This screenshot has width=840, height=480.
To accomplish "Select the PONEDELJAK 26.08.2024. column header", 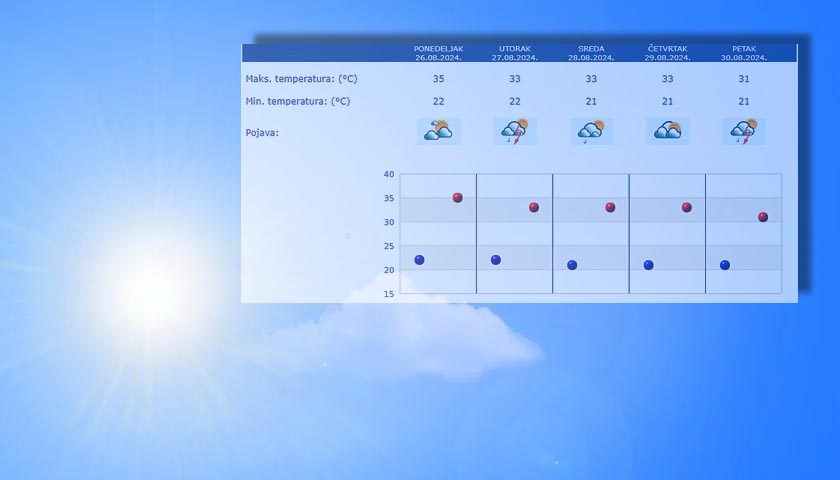I will [x=438, y=53].
